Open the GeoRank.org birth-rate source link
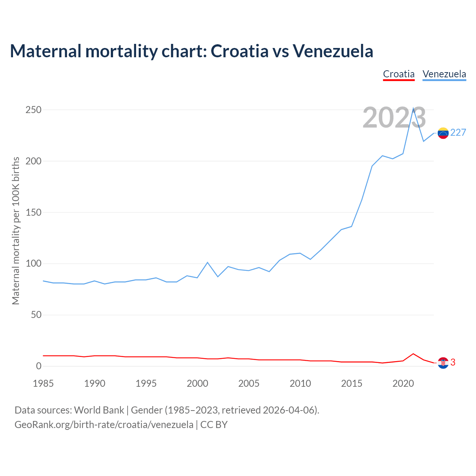This screenshot has width=476, height=476. click(x=104, y=424)
